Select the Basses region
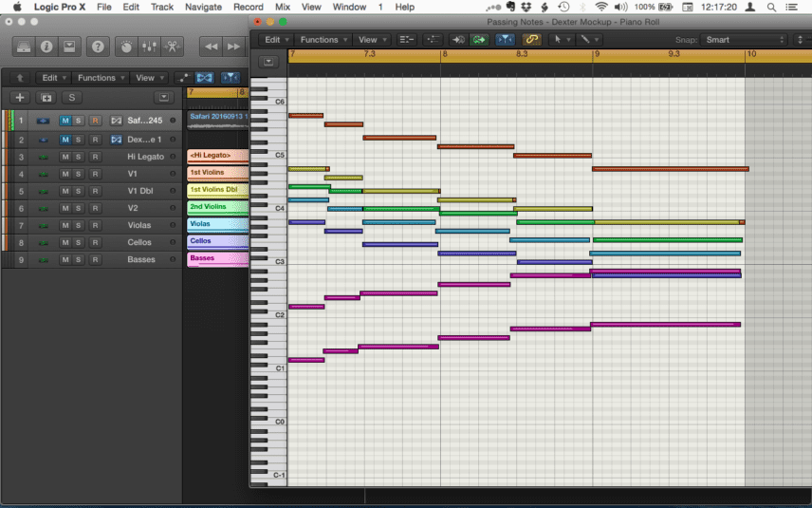Screen dimensions: 812x508 click(x=217, y=258)
